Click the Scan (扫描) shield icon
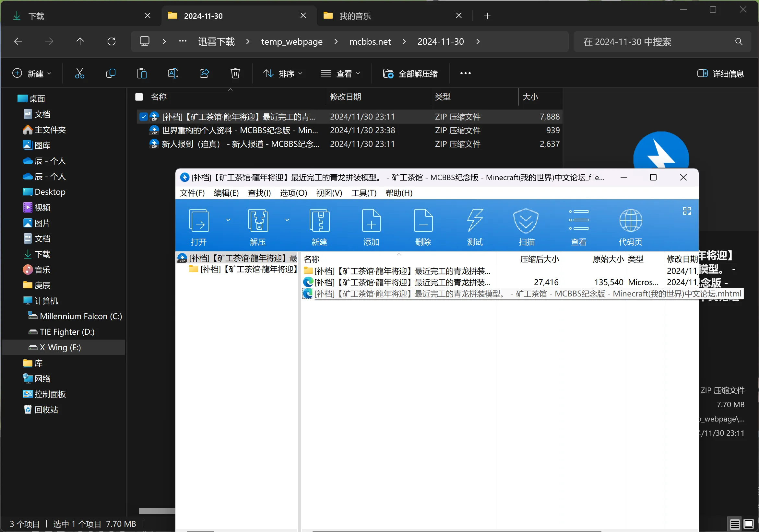 [x=526, y=220]
